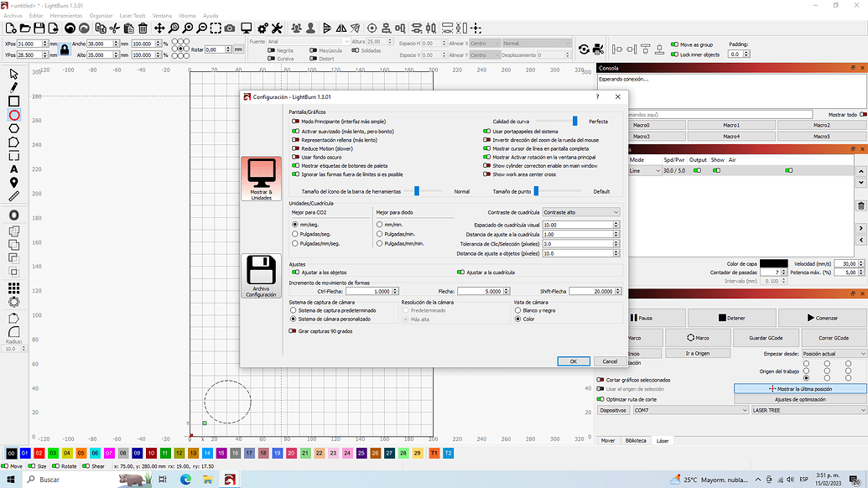
Task: Select Blanco y negro camera view
Action: (517, 310)
